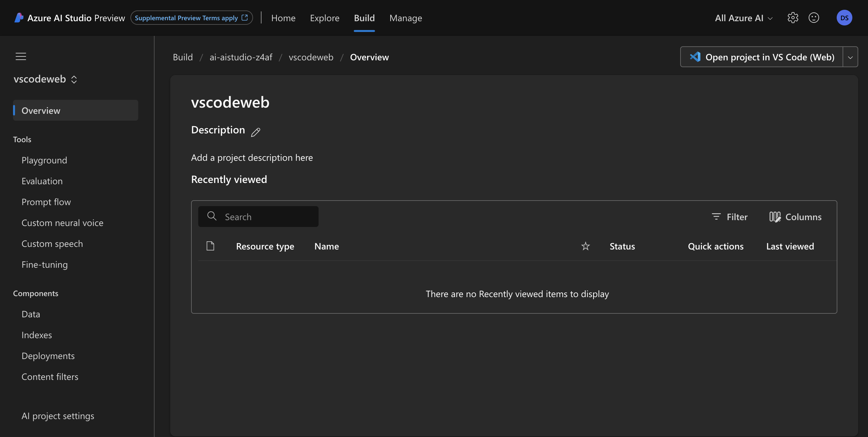
Task: Click the star favorites column icon
Action: pos(585,246)
